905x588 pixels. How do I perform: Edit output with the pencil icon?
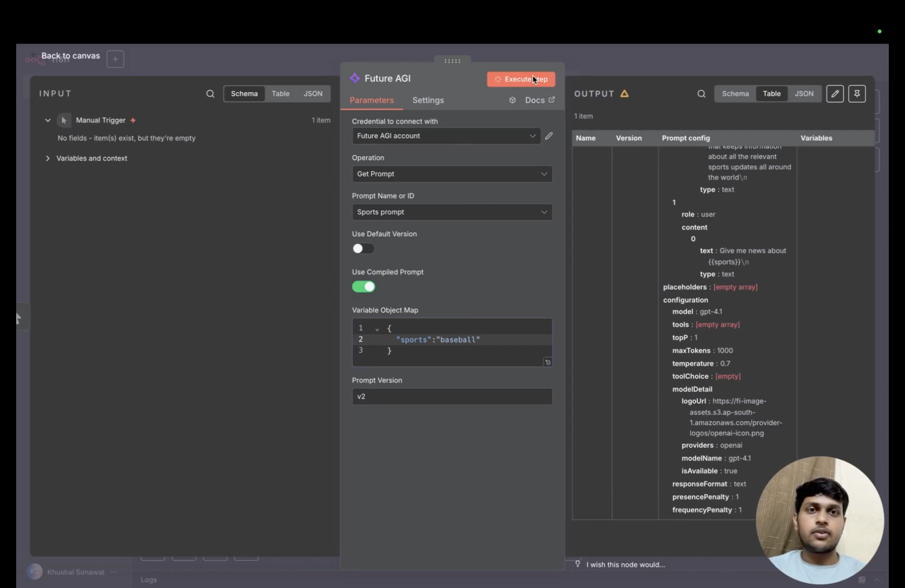pos(835,94)
